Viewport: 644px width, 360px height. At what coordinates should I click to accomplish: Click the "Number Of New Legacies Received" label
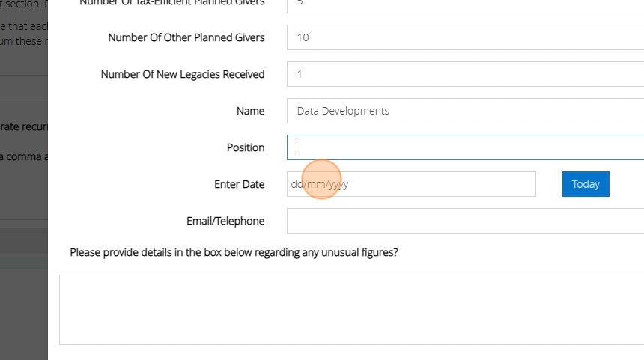182,74
